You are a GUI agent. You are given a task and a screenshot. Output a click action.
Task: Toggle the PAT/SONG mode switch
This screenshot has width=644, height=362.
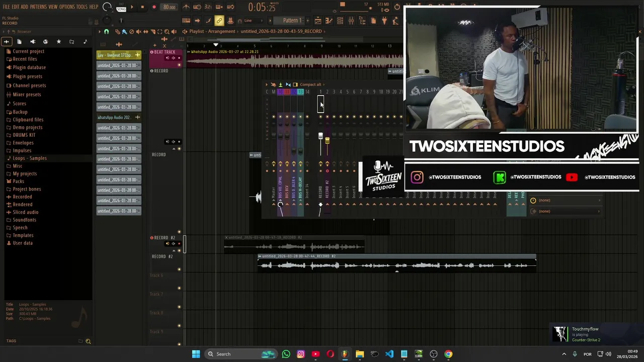point(121,7)
